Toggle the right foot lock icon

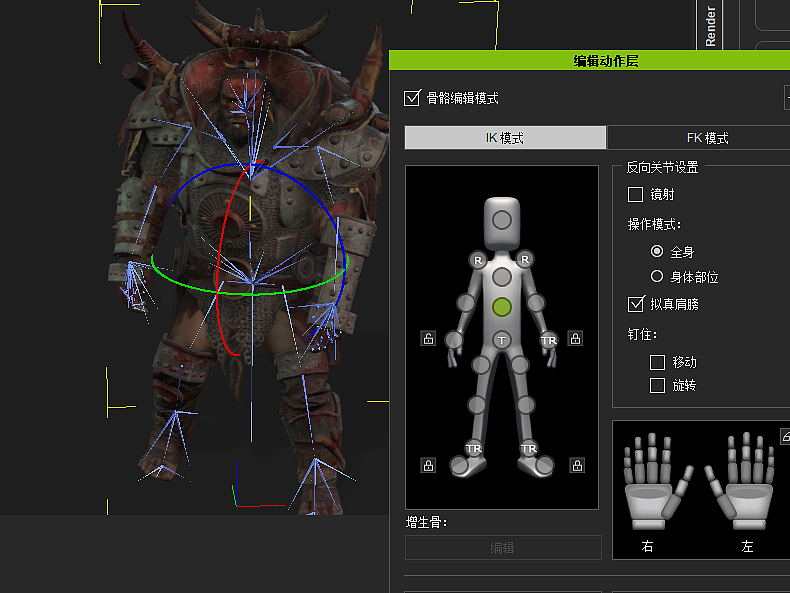pyautogui.click(x=428, y=465)
